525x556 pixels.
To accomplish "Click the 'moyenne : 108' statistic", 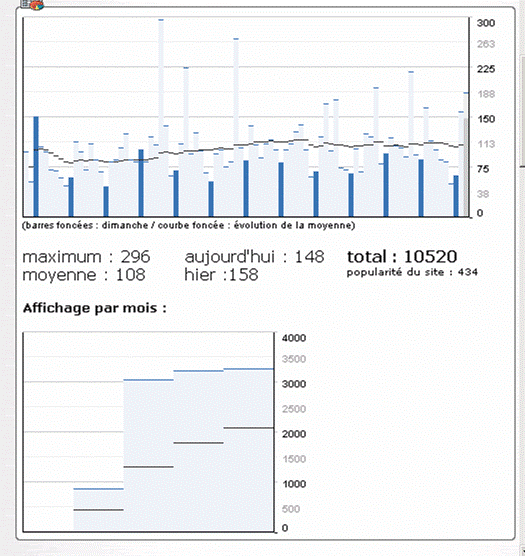I will tap(84, 275).
